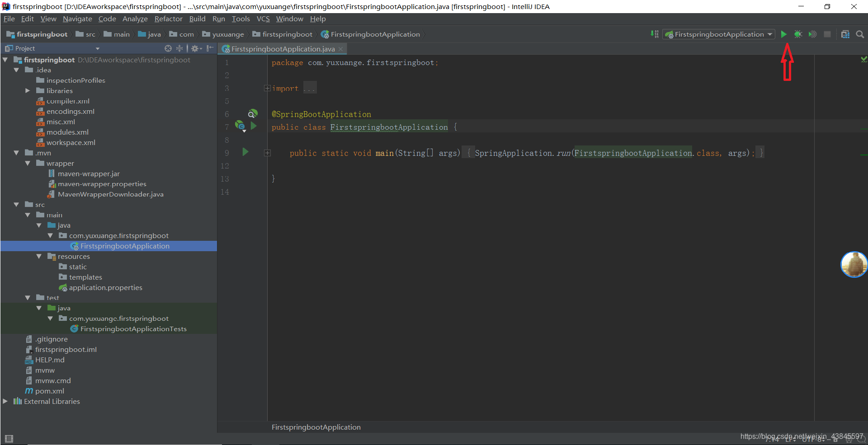The height and width of the screenshot is (445, 868).
Task: Click the floating avatar circle on right edge
Action: coord(854,265)
